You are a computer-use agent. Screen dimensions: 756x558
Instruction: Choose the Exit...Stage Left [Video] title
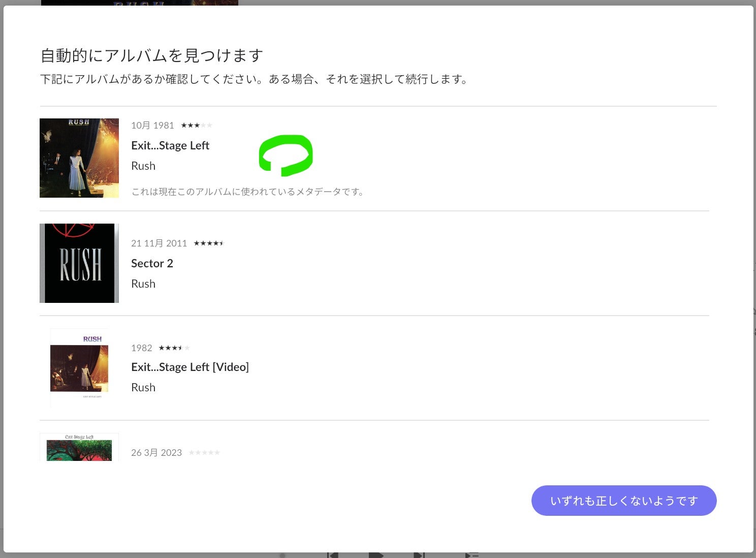(190, 367)
